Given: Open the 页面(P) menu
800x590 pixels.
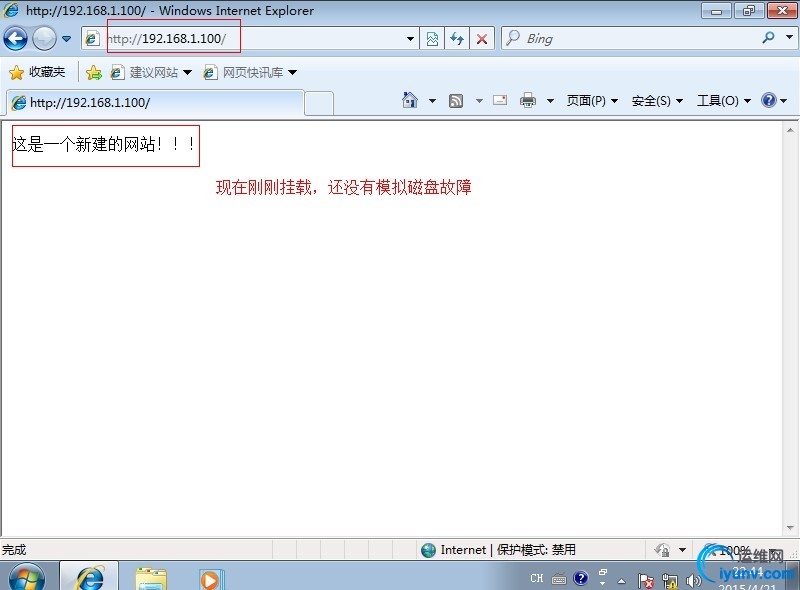Looking at the screenshot, I should tap(592, 101).
